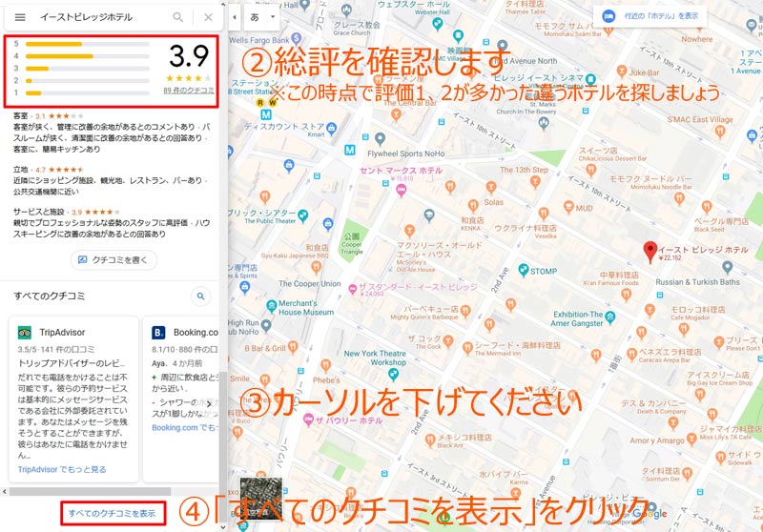Clear search with the X icon

point(208,17)
